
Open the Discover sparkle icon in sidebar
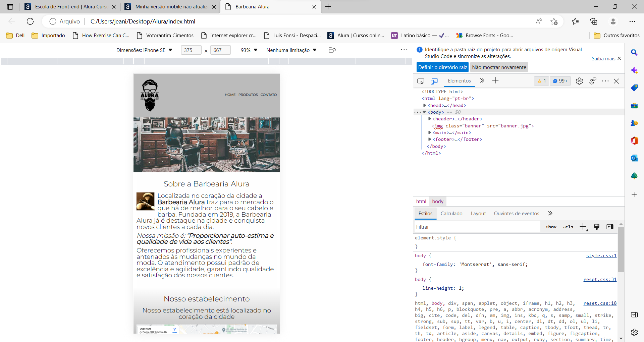[x=634, y=70]
